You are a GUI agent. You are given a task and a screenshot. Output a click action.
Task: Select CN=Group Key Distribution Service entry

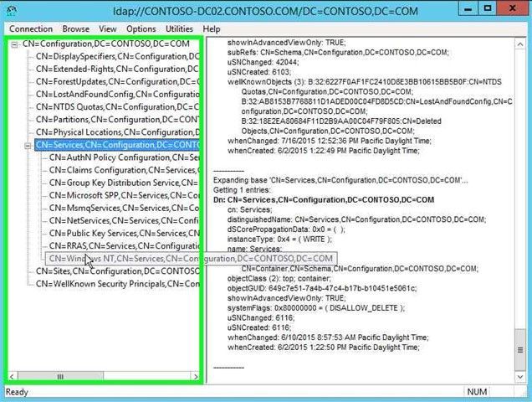click(124, 183)
